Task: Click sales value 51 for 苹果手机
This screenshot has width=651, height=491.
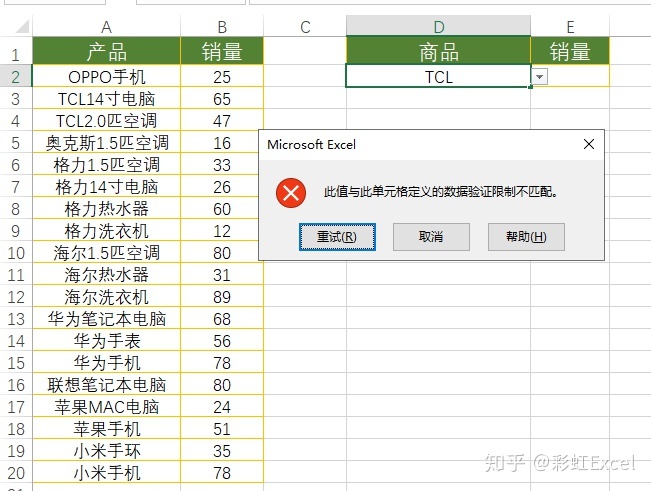Action: click(x=222, y=429)
